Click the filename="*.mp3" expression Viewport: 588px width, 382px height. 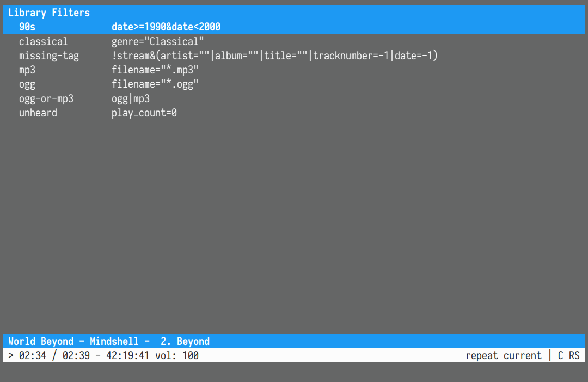155,70
